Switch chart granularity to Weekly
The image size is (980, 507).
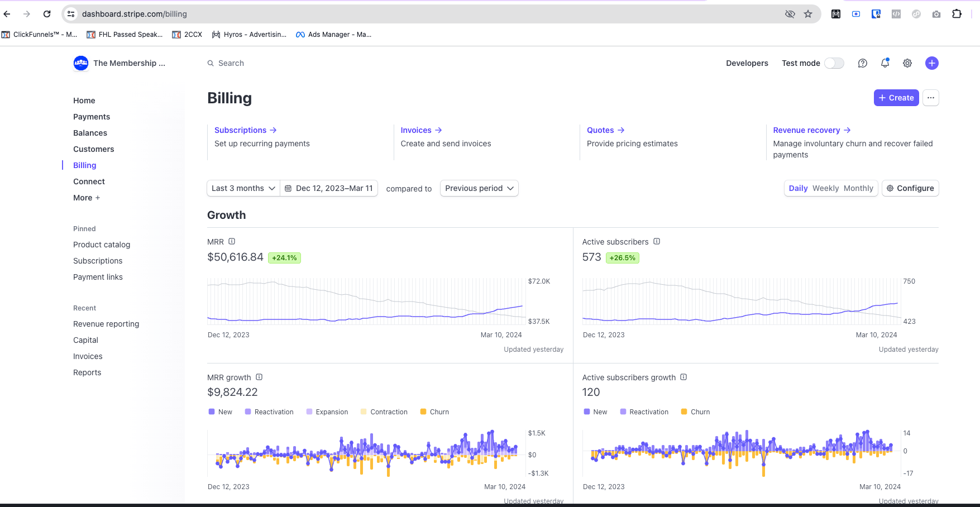click(825, 188)
